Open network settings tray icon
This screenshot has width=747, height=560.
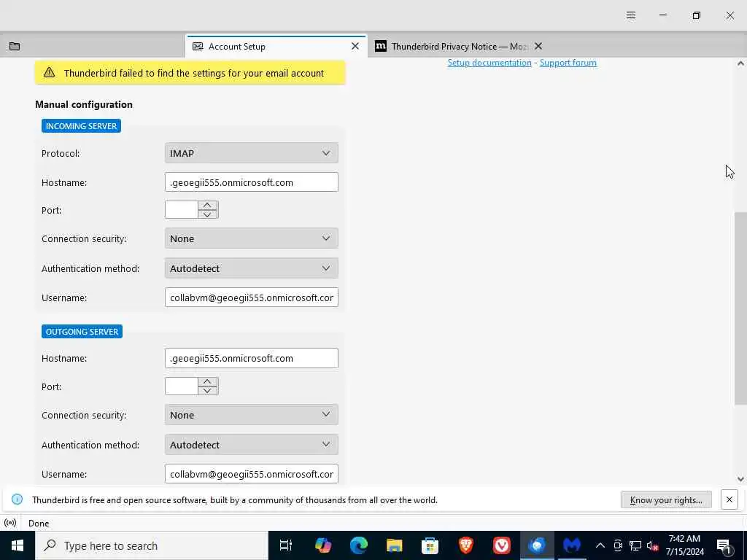[x=635, y=545]
